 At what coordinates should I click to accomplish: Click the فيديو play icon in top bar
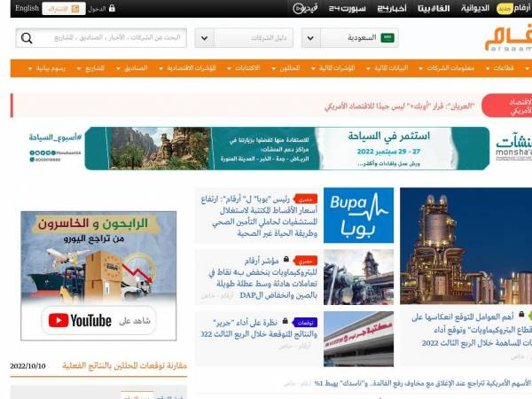(298, 8)
